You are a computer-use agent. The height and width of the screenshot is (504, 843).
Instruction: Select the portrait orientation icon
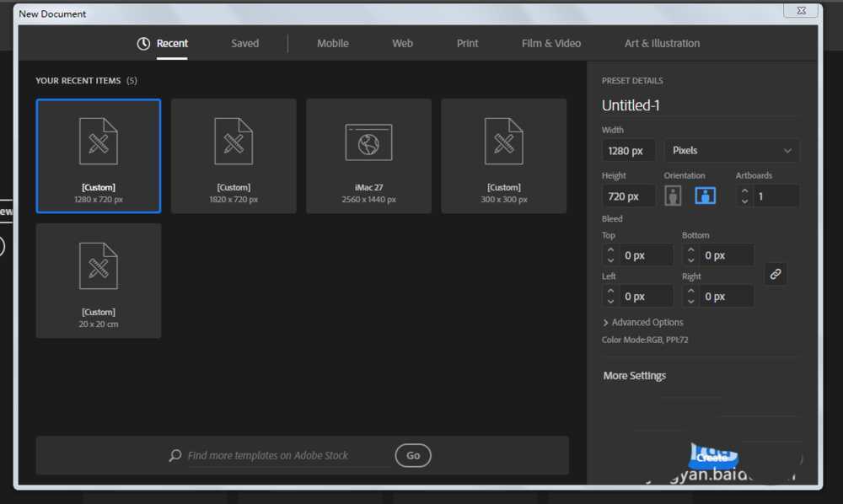pyautogui.click(x=673, y=196)
